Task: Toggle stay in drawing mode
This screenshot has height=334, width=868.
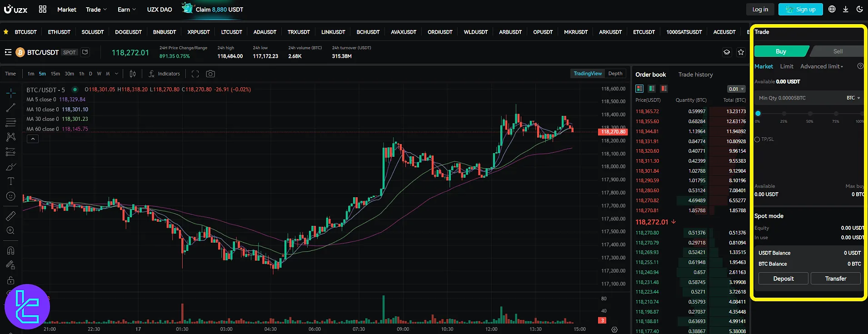Action: point(11,265)
